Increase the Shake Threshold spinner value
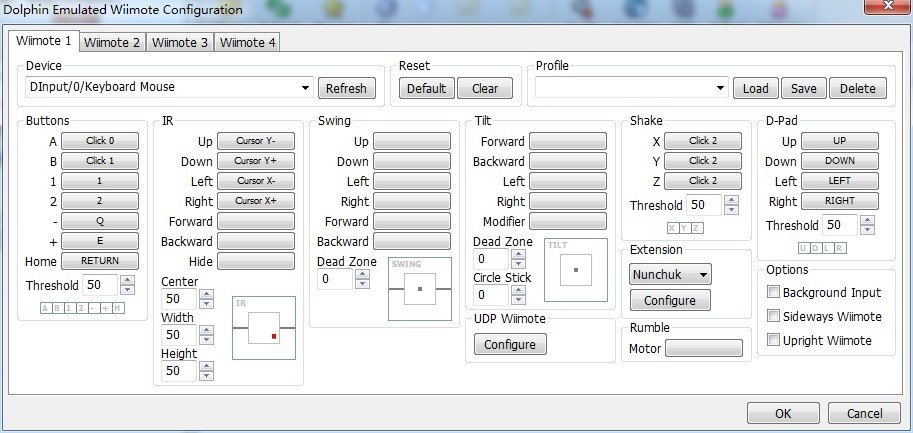Screen dimensions: 913x433 732,200
